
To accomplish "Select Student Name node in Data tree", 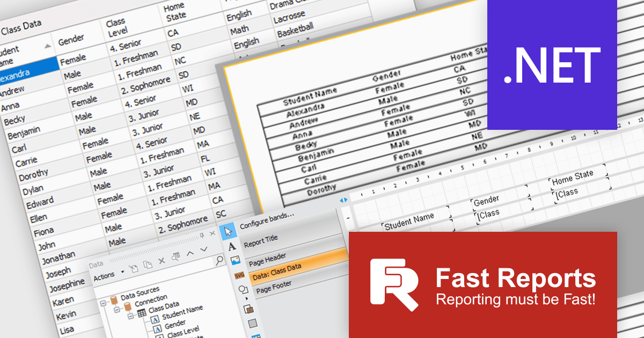I will pyautogui.click(x=182, y=313).
